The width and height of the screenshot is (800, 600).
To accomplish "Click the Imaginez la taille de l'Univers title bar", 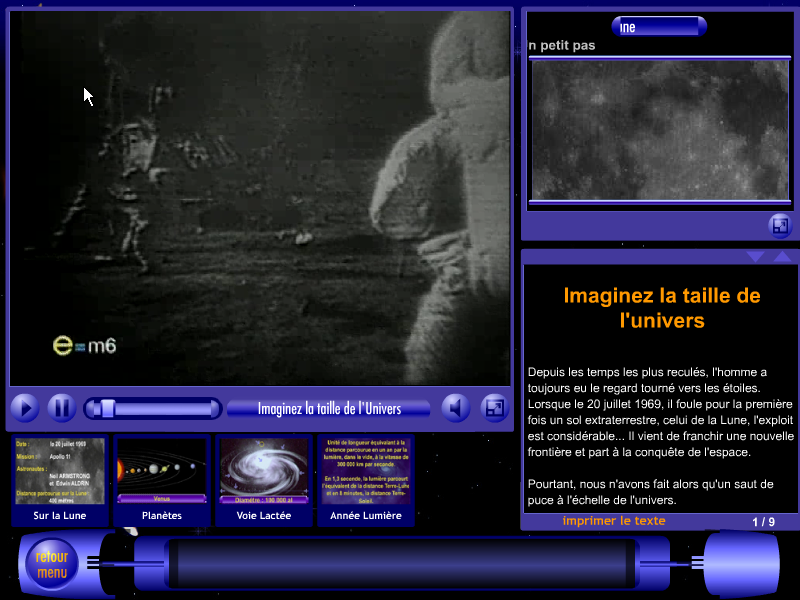I will 329,409.
